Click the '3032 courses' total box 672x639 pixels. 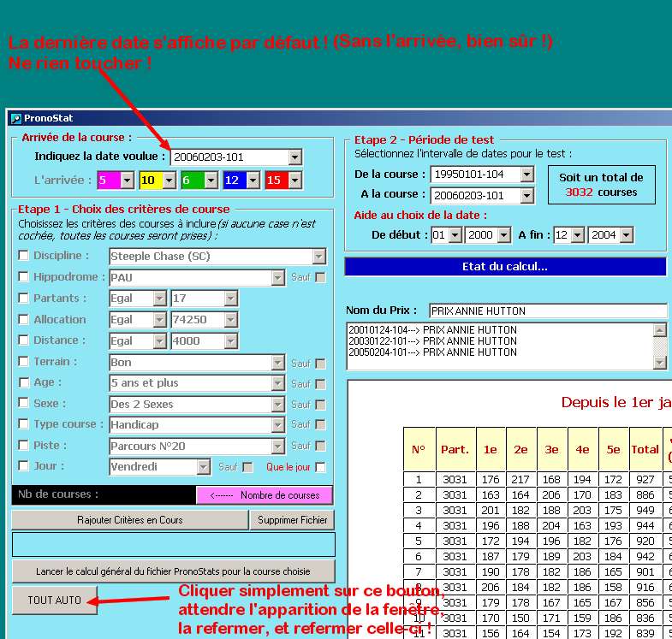click(x=601, y=185)
